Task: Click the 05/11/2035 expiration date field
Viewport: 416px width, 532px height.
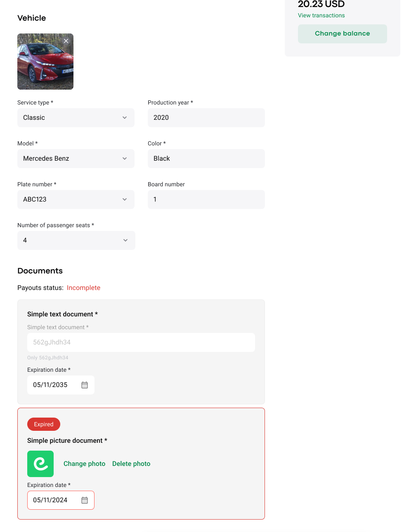Action: (52, 385)
